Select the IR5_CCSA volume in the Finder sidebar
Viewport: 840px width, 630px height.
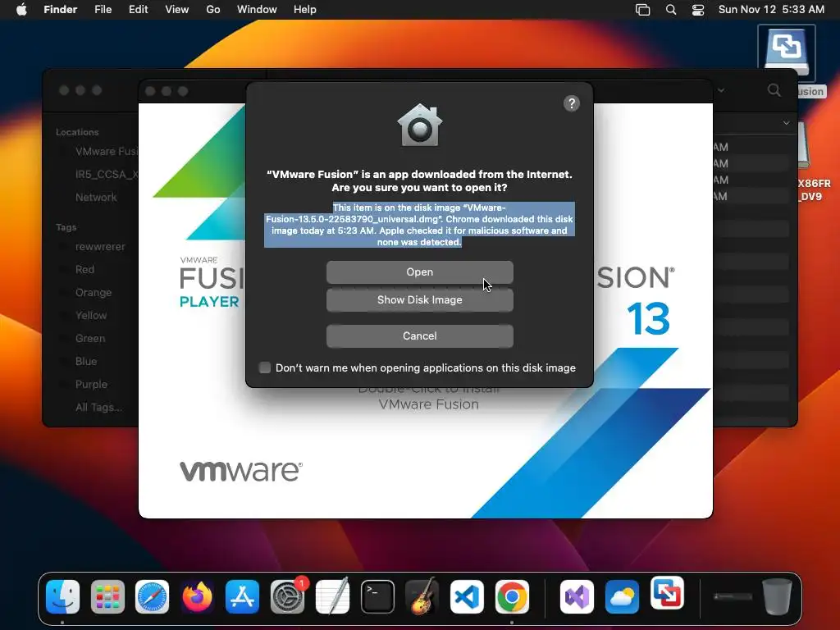pyautogui.click(x=106, y=174)
